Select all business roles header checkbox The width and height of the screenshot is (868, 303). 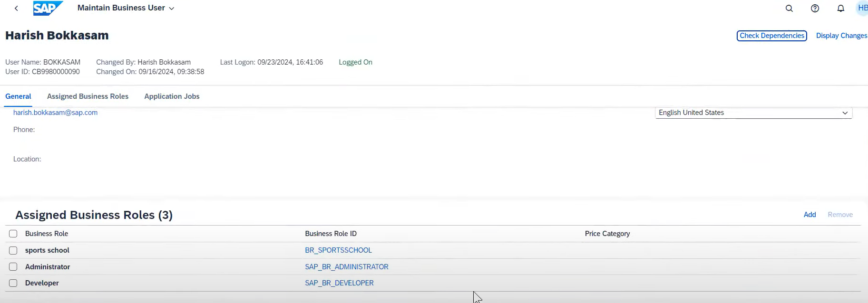[x=13, y=234]
